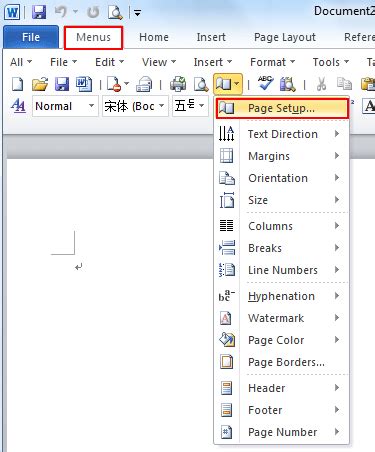The width and height of the screenshot is (375, 452).
Task: Open Page Number submenu
Action: pos(281,432)
